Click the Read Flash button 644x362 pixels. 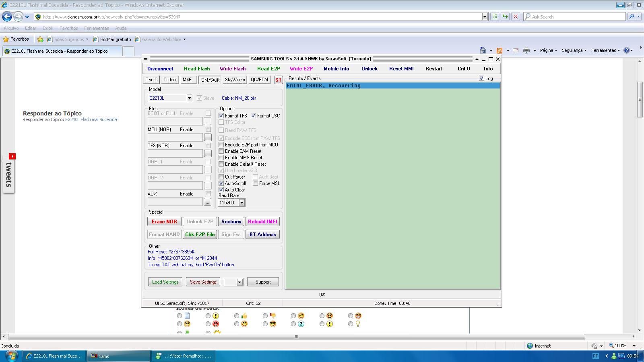(x=197, y=69)
